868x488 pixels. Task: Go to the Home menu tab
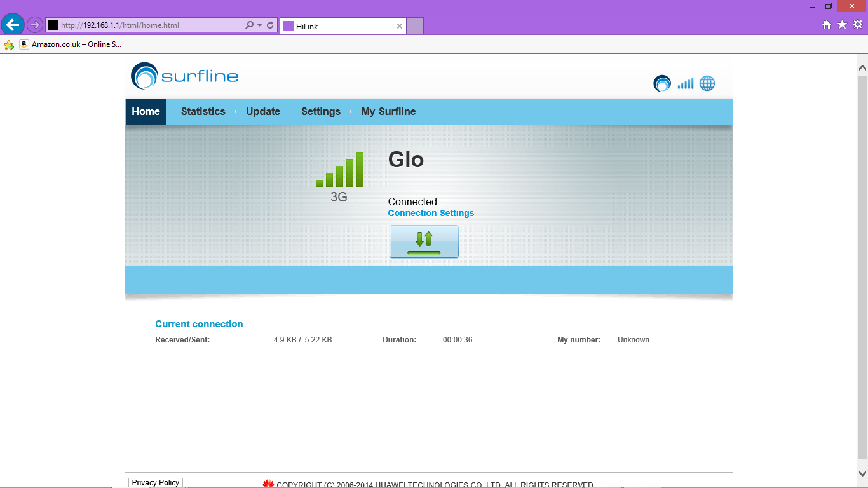146,111
